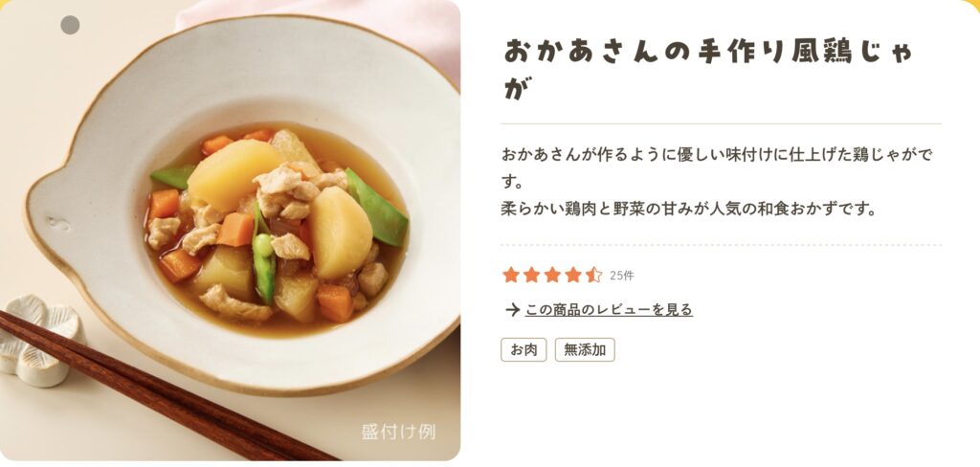Click the gray circle indicator on photo
This screenshot has width=980, height=467.
[70, 25]
